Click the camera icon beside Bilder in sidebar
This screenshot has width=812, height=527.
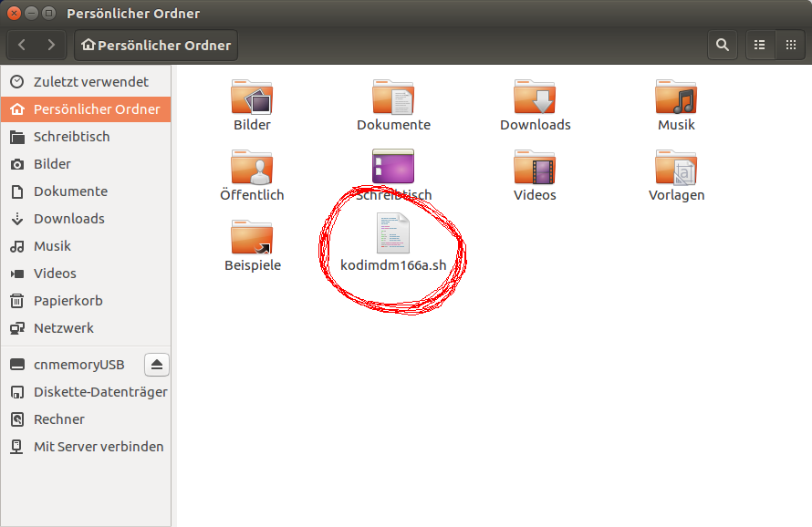coord(17,164)
